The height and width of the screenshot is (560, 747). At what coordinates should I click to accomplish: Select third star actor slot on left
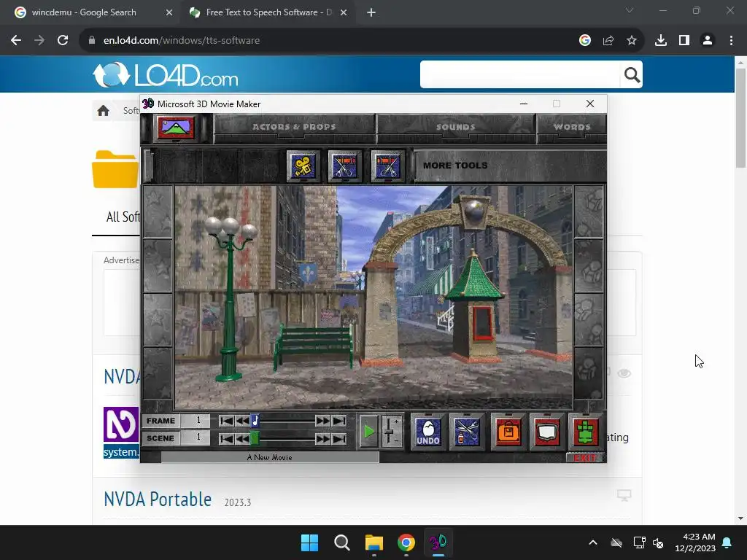tap(158, 319)
